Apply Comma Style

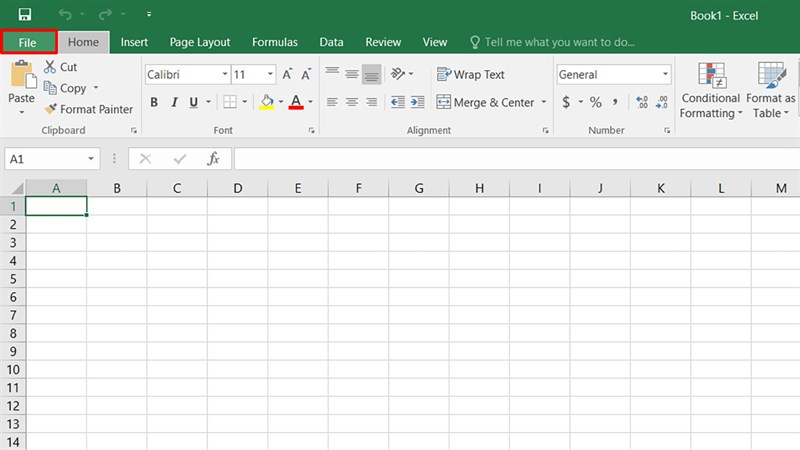point(615,102)
